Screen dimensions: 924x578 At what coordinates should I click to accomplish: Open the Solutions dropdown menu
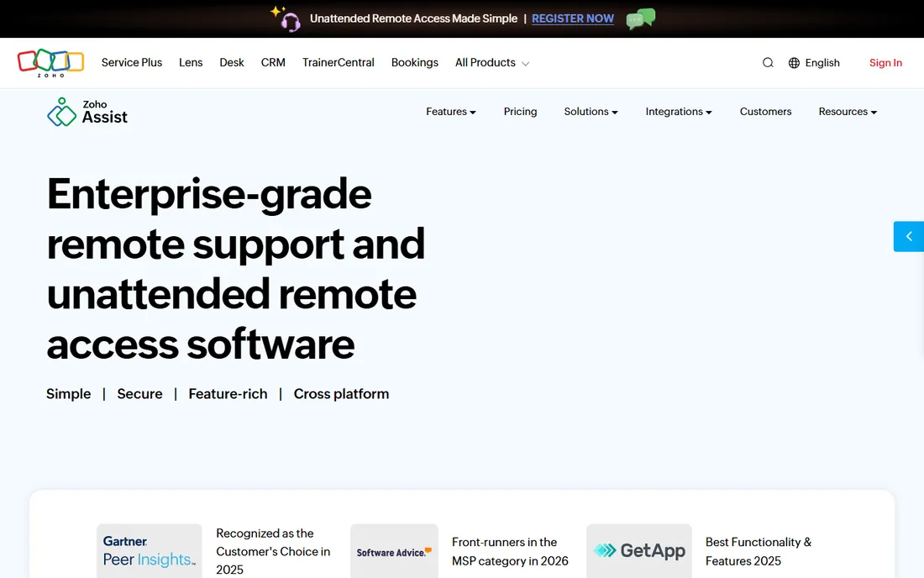coord(591,112)
